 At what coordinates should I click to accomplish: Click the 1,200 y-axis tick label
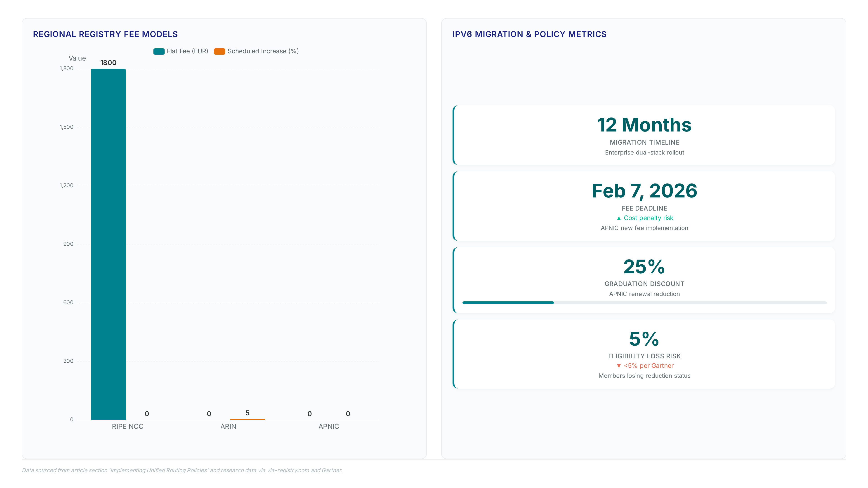(x=66, y=185)
